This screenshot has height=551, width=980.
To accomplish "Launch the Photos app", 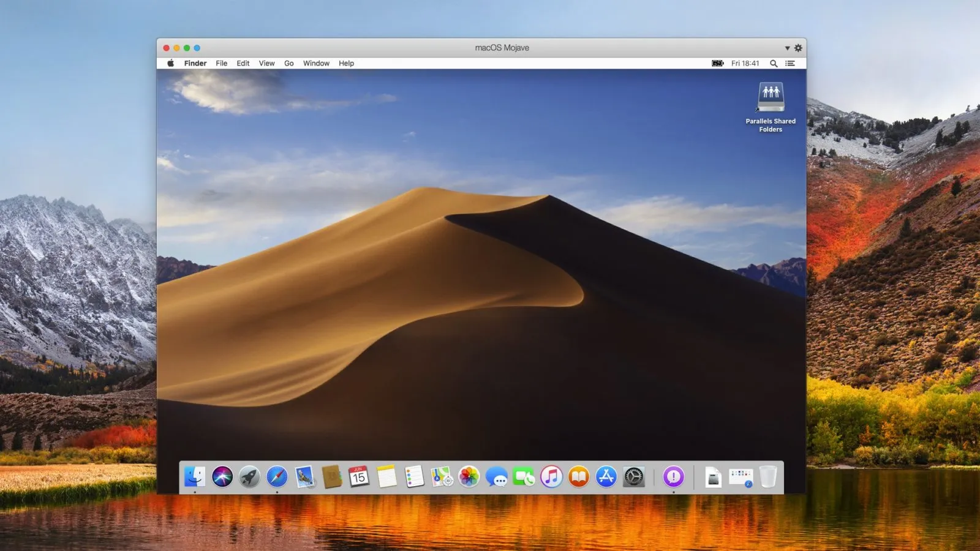I will click(469, 476).
